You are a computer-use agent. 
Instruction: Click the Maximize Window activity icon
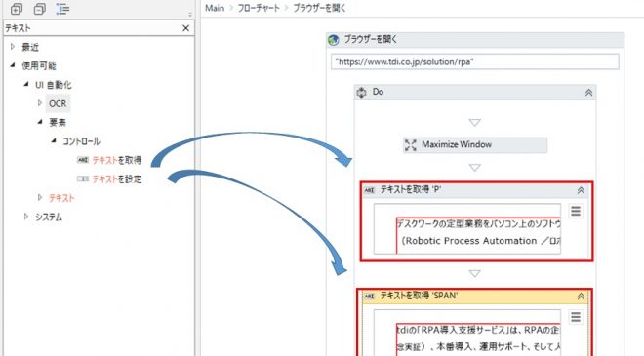(410, 145)
